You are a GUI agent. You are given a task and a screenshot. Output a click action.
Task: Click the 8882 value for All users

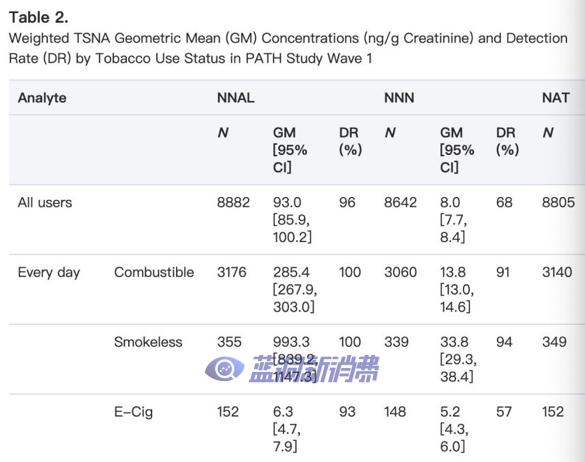coord(234,203)
